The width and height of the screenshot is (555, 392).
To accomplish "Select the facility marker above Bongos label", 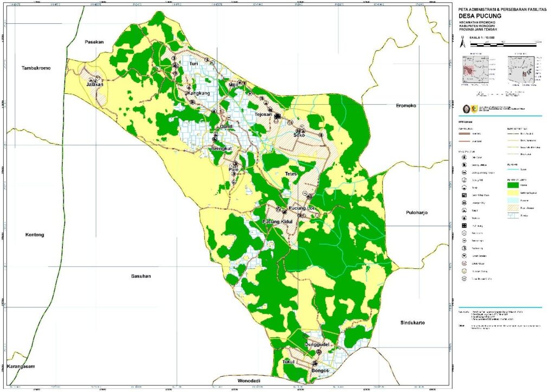I will [x=315, y=364].
